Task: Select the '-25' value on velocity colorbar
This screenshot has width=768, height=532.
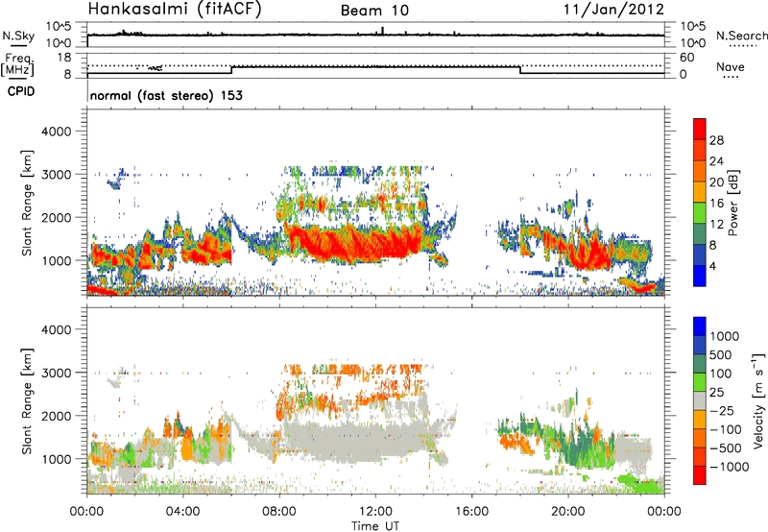Action: (x=722, y=410)
